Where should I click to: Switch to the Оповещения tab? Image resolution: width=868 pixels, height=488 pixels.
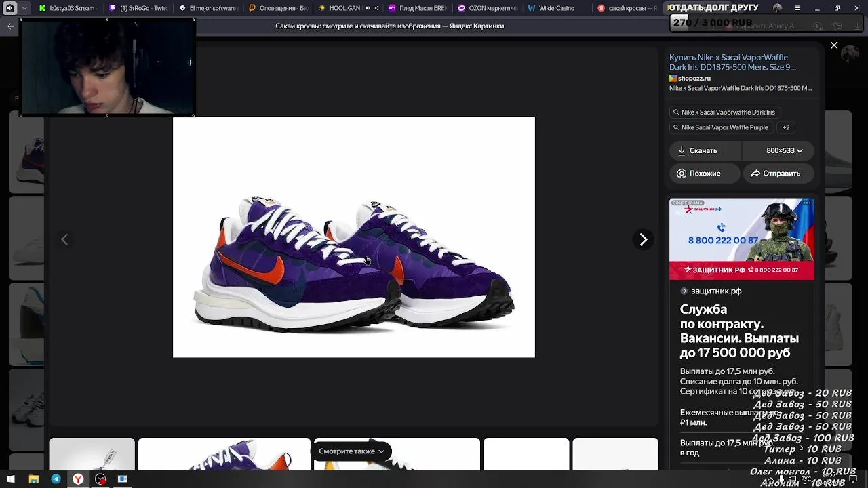tap(278, 8)
